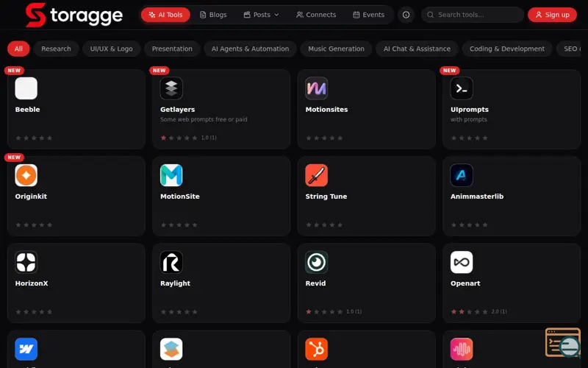The height and width of the screenshot is (368, 588).
Task: Click the Raylight title text
Action: point(175,283)
